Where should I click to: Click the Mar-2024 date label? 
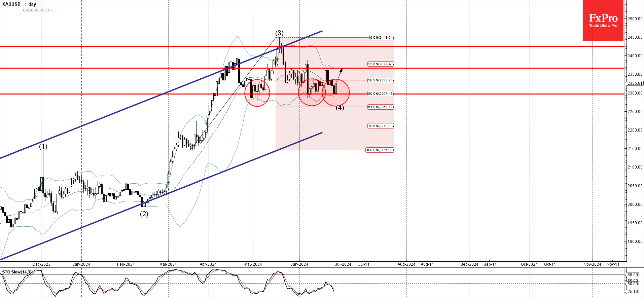(168, 264)
